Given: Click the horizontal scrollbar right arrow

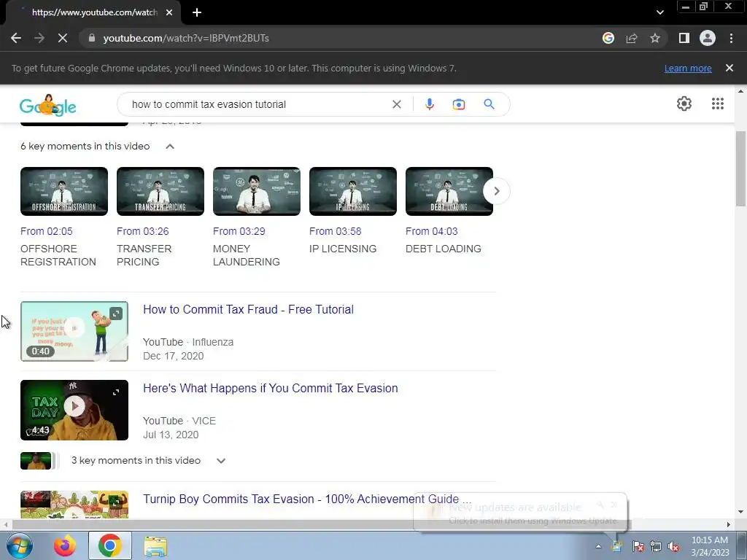Looking at the screenshot, I should coord(728,525).
